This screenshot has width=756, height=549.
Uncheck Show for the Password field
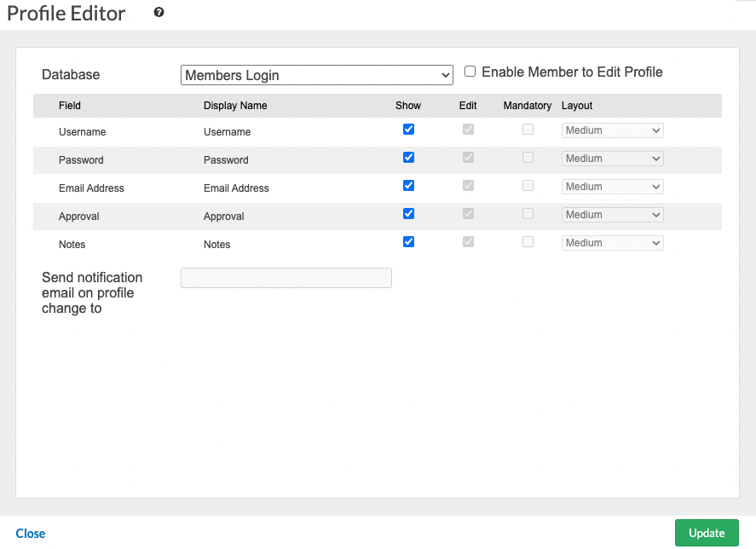click(408, 157)
